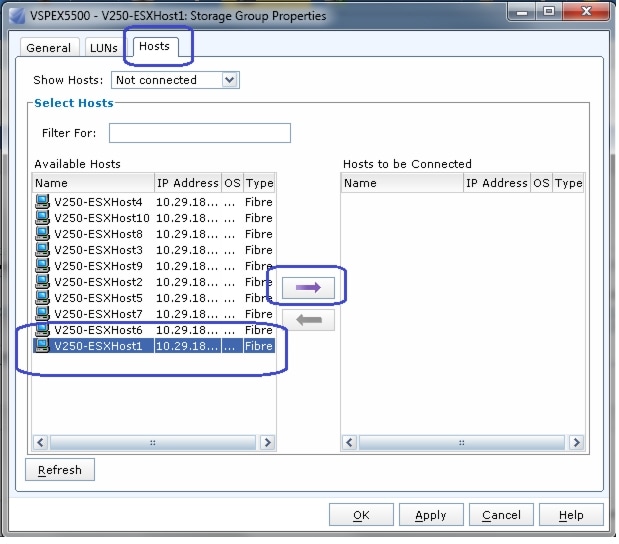Click Hosts to be Connected scrollbar thumb
The width and height of the screenshot is (619, 544).
(x=462, y=443)
